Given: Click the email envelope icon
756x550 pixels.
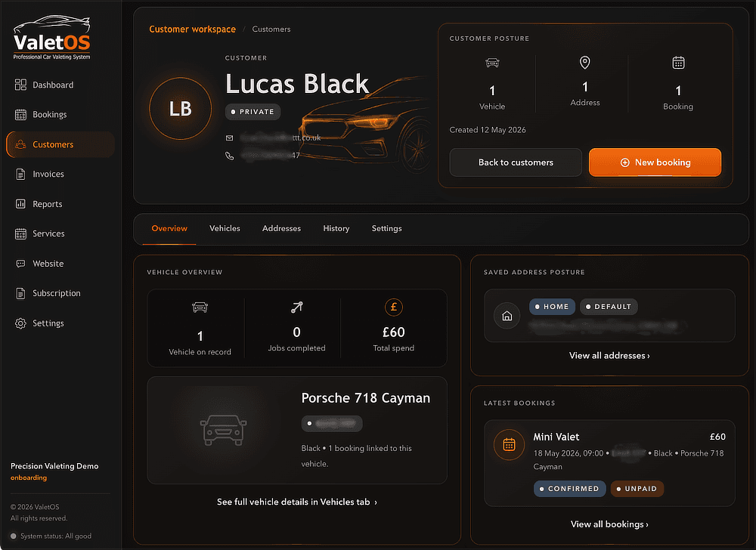Looking at the screenshot, I should (x=230, y=137).
